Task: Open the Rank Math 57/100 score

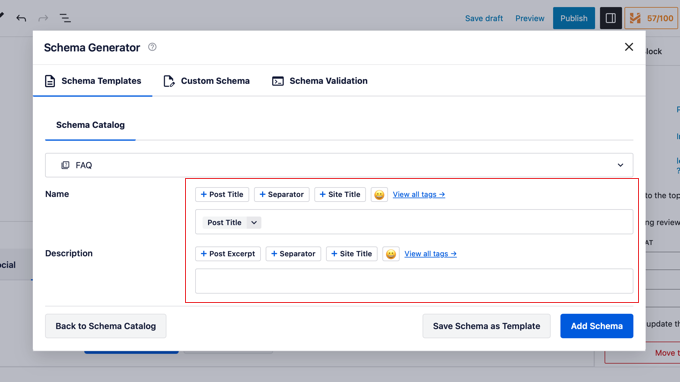Action: tap(651, 18)
